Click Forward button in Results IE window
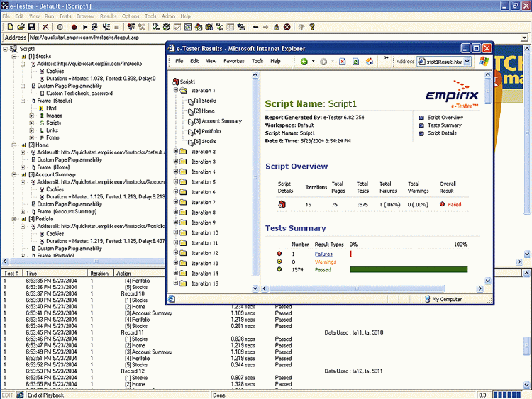532x399 pixels. (x=323, y=62)
